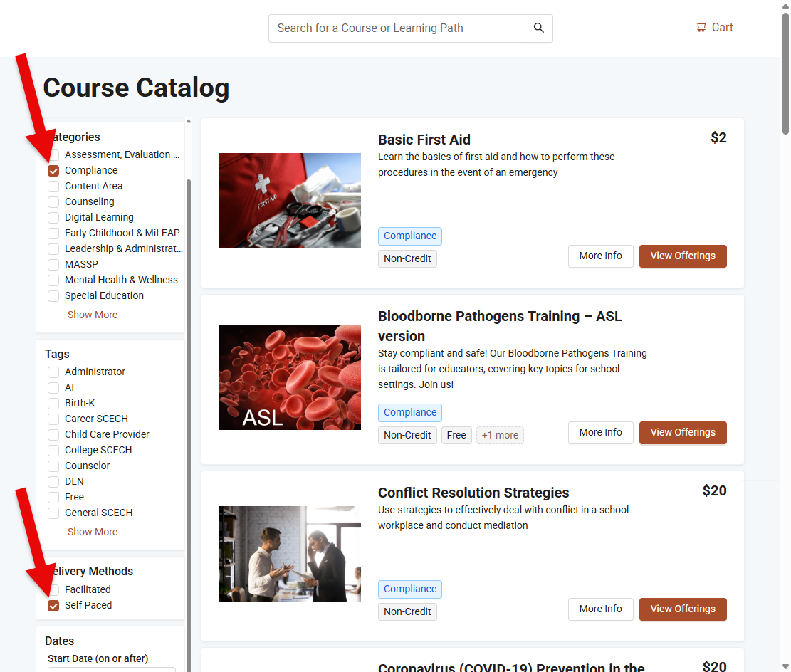Toggle the MASSP category checkbox
791x672 pixels.
click(53, 264)
